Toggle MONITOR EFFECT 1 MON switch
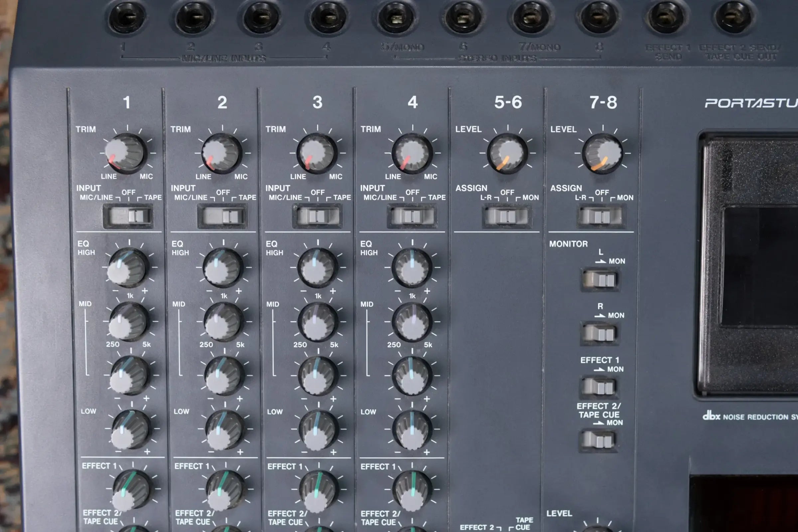The height and width of the screenshot is (532, 798). (x=599, y=387)
